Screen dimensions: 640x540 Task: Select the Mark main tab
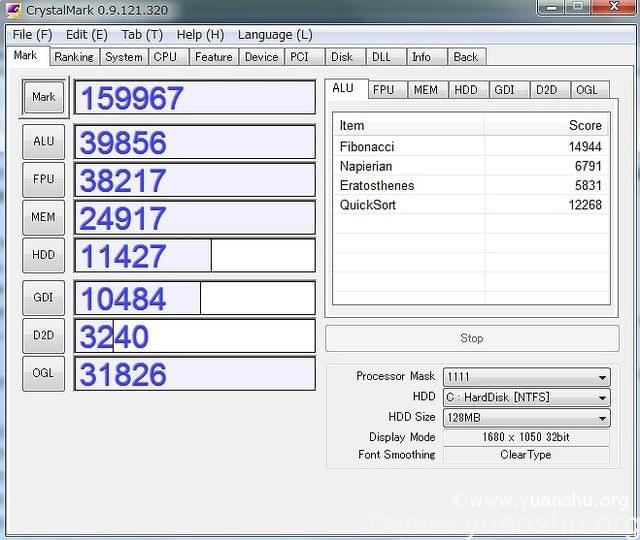26,56
